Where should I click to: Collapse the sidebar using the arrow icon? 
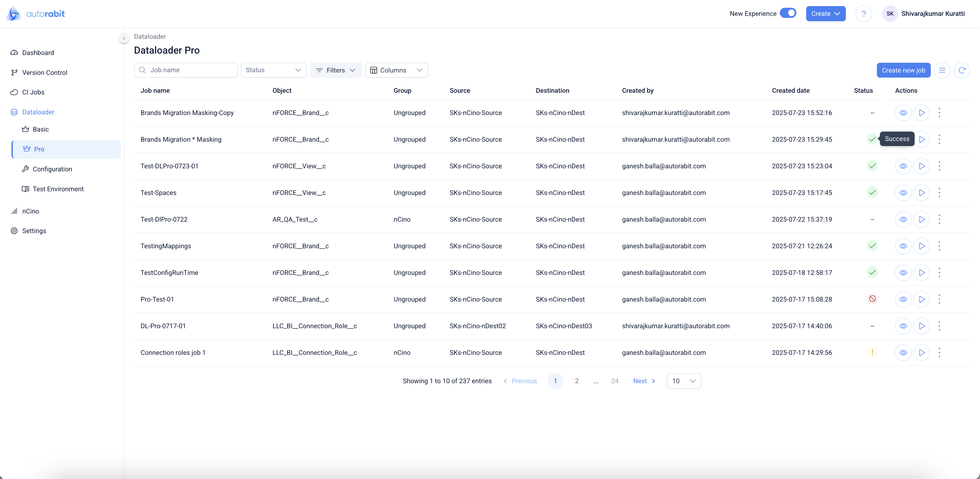(x=124, y=38)
